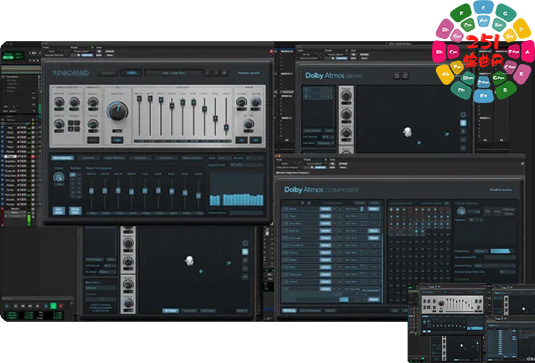This screenshot has height=363, width=535.
Task: Click the previous preset arrow in Spacelab header
Action: click(x=208, y=73)
